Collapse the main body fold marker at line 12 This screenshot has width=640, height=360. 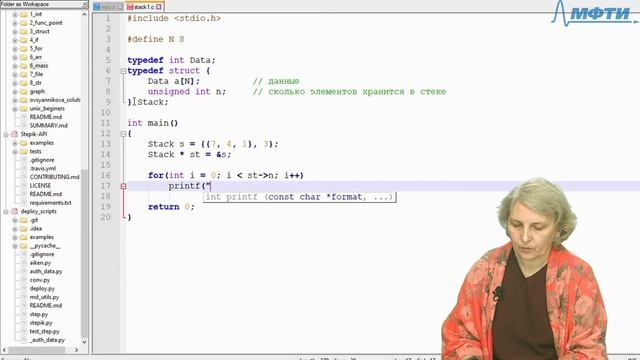pos(123,133)
